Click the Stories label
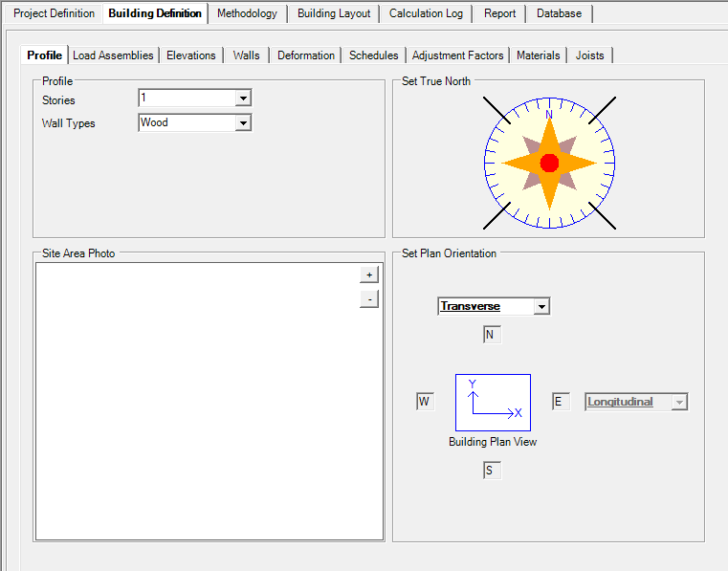This screenshot has height=571, width=728. pyautogui.click(x=58, y=100)
